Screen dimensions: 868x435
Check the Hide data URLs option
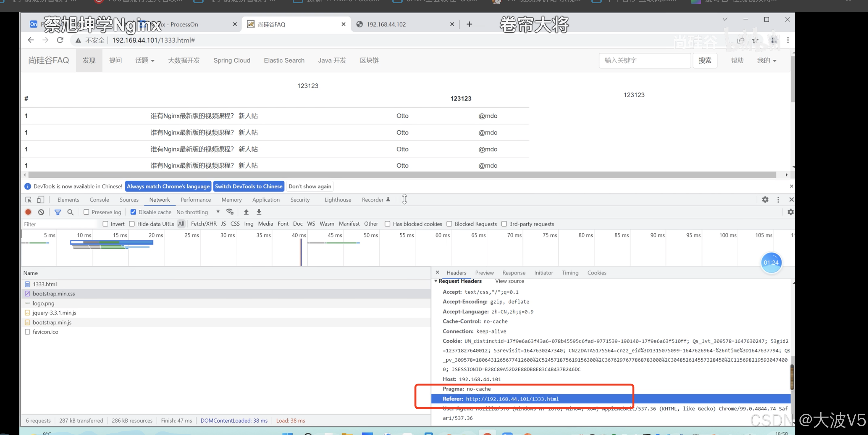(132, 224)
